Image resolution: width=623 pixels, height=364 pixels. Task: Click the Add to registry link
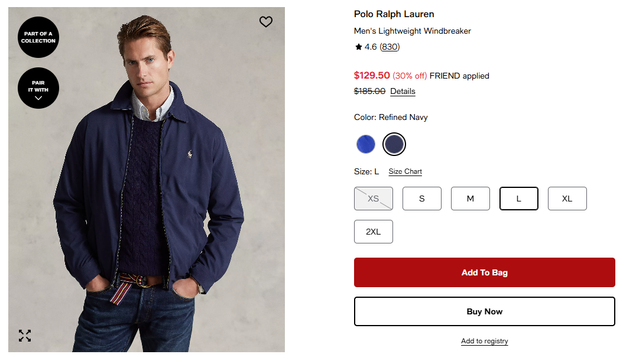click(x=485, y=341)
